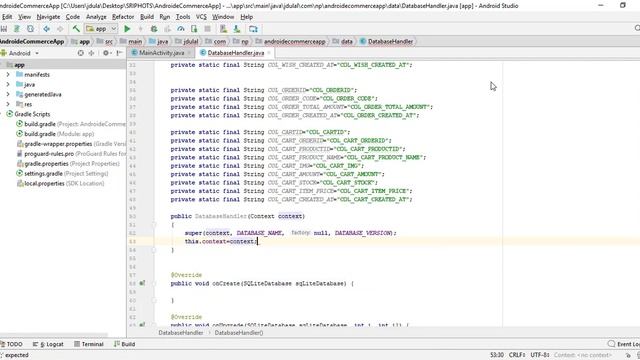Open the Code menu
The width and height of the screenshot is (640, 360).
click(x=73, y=17)
